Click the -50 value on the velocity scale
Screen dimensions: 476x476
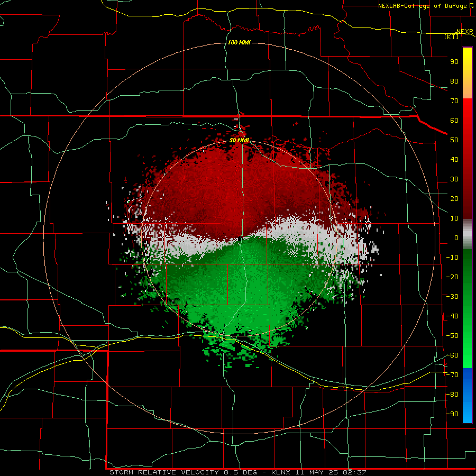point(452,336)
